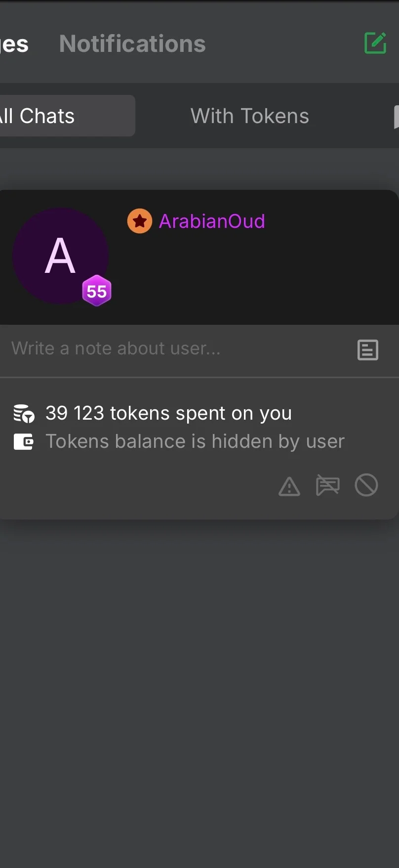The height and width of the screenshot is (868, 399).
Task: Click the dark ArabianOud user card header
Action: point(272,277)
